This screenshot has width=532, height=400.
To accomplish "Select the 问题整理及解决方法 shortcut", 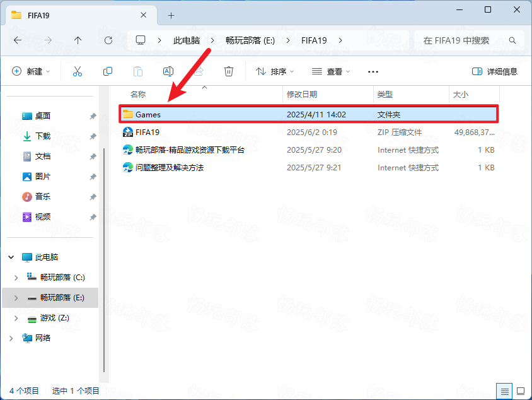I will 170,167.
